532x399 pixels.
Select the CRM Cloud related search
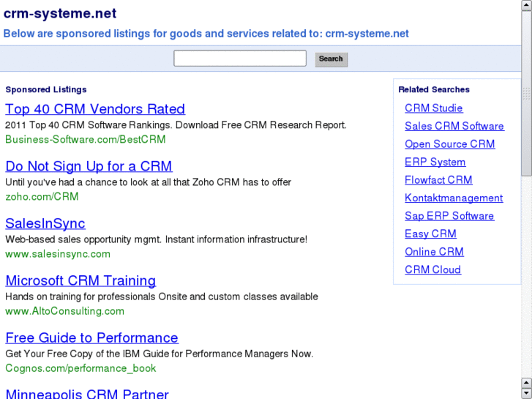[432, 269]
